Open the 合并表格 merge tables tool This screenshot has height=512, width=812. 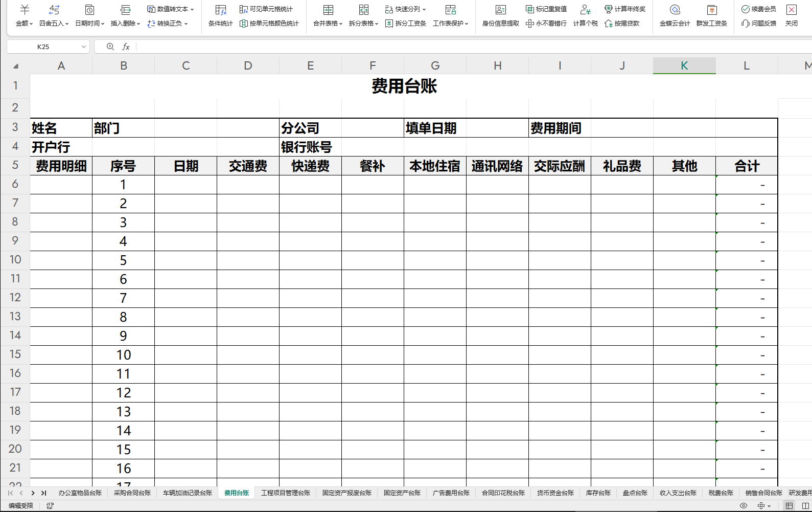328,15
